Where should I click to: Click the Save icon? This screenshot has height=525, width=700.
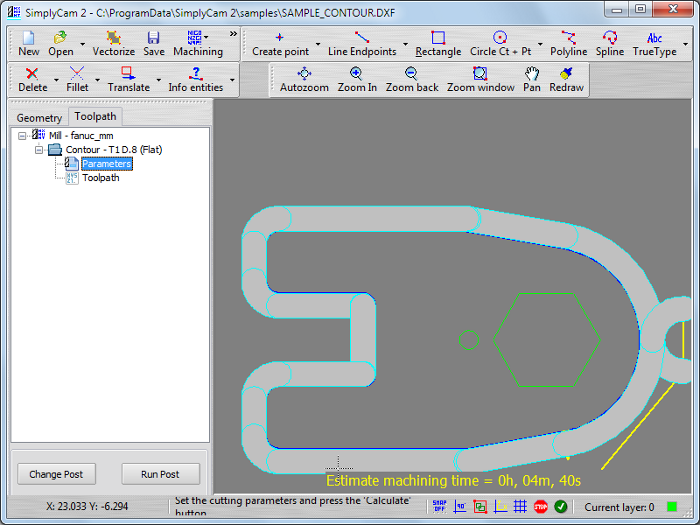click(x=154, y=43)
